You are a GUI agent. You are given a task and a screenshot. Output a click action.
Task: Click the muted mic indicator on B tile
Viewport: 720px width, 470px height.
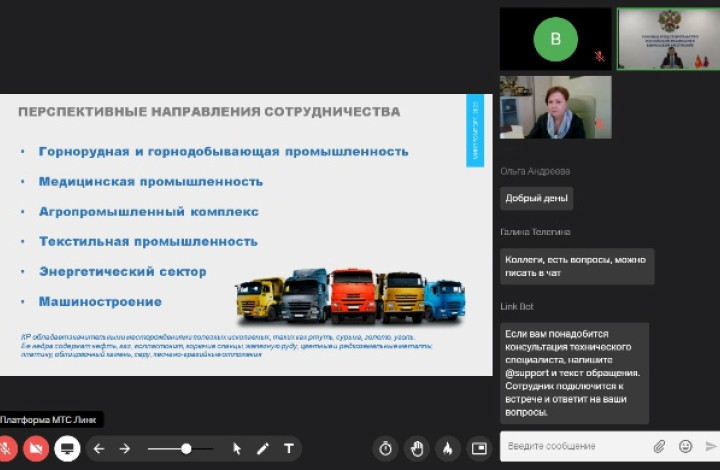[x=599, y=56]
